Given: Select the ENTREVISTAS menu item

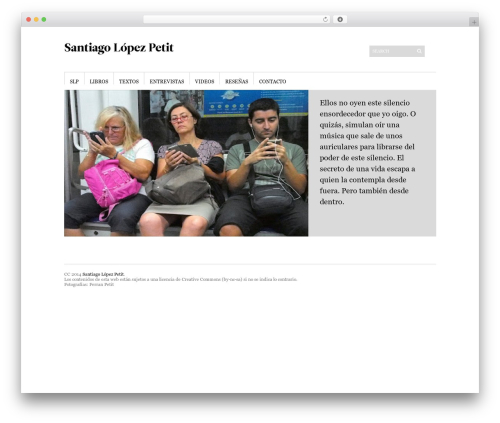Looking at the screenshot, I should pyautogui.click(x=167, y=81).
